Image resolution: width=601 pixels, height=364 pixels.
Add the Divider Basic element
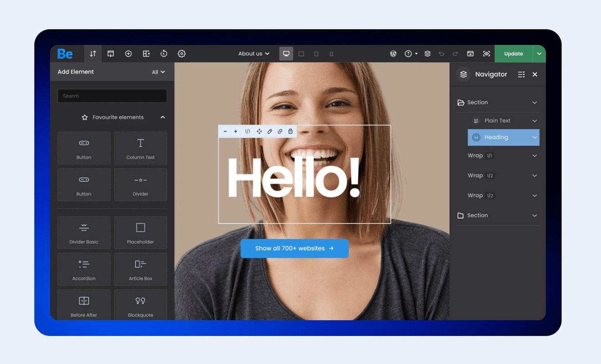coord(84,233)
